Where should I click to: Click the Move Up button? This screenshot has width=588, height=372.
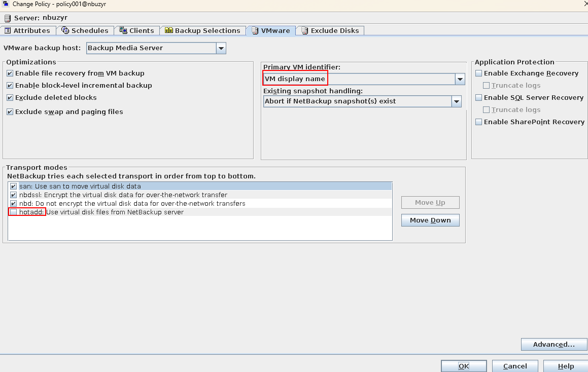(430, 202)
